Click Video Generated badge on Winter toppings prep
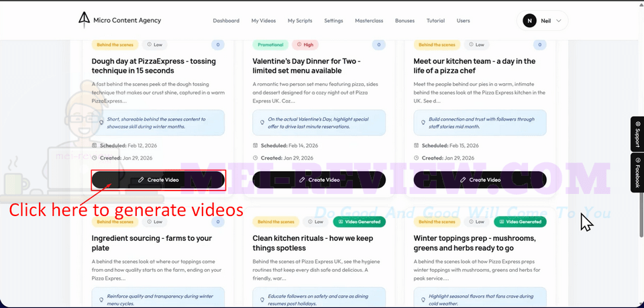The width and height of the screenshot is (644, 308). [x=521, y=221]
